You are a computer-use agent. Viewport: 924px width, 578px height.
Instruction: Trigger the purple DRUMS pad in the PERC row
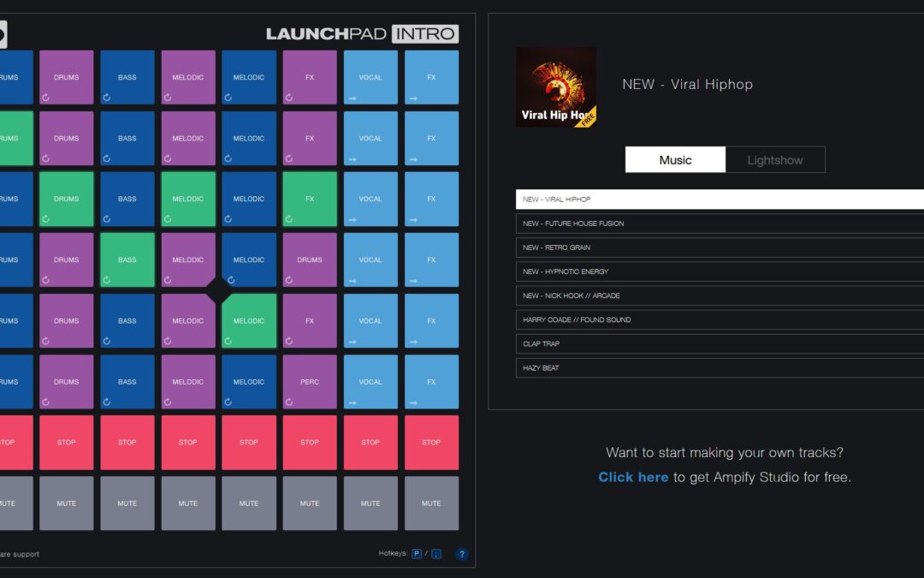67,382
